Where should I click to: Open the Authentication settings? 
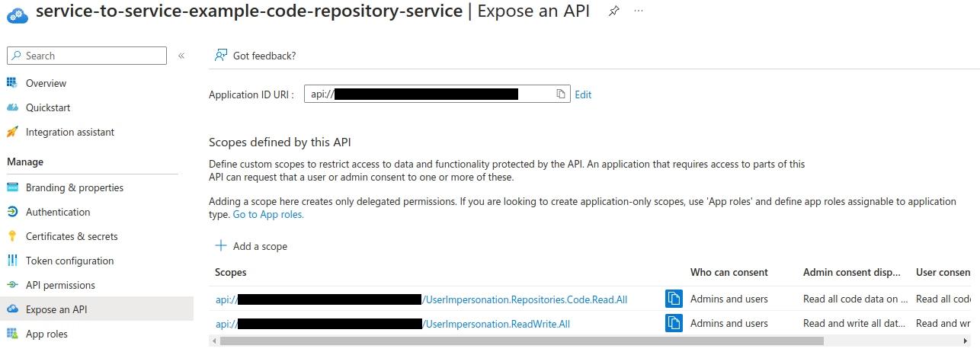[x=57, y=212]
